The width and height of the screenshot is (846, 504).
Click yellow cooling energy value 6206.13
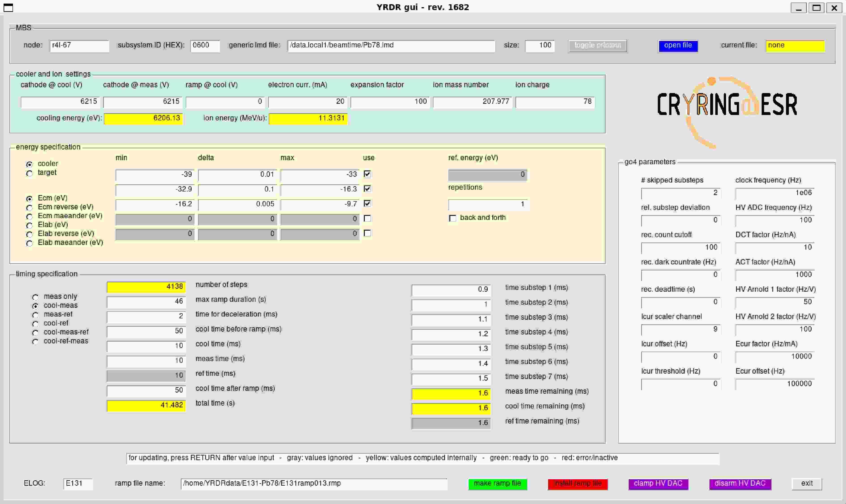click(x=143, y=119)
